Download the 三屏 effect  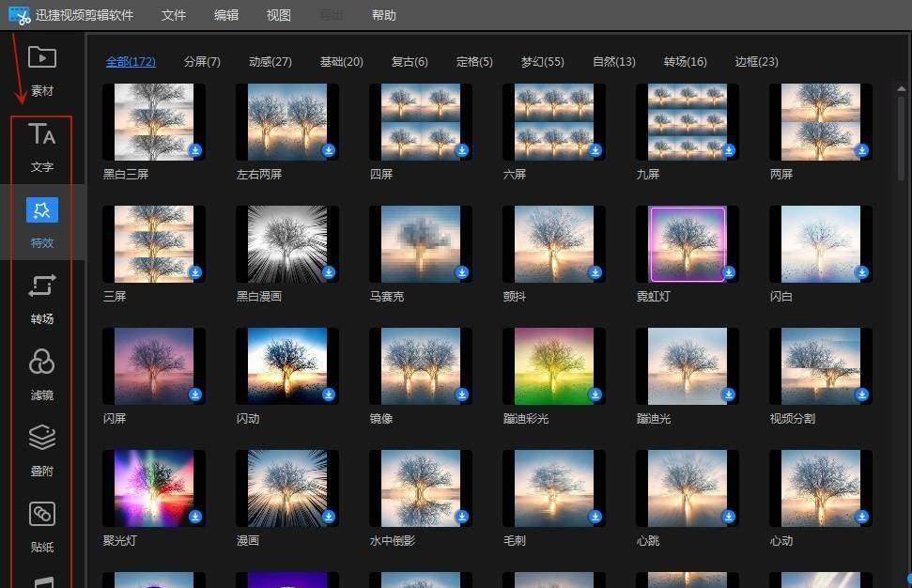[x=195, y=272]
